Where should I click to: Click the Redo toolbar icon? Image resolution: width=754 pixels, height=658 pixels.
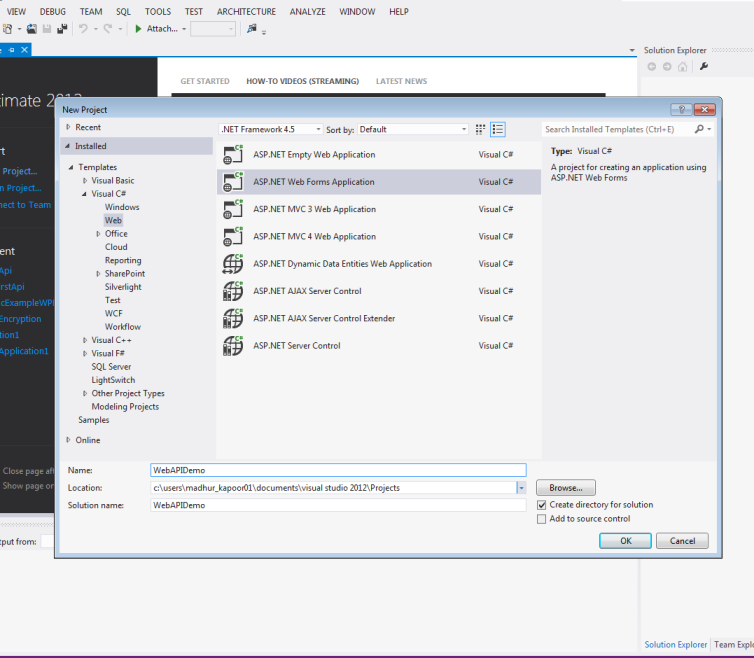pos(108,29)
